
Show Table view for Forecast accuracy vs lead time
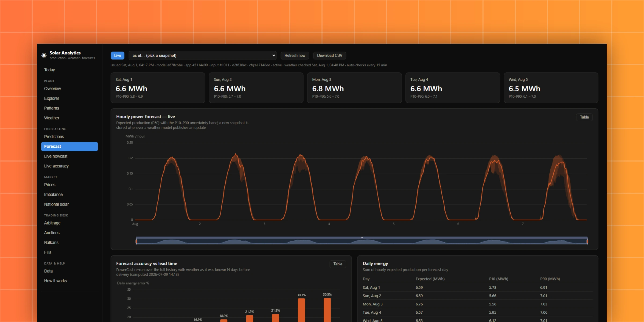338,264
